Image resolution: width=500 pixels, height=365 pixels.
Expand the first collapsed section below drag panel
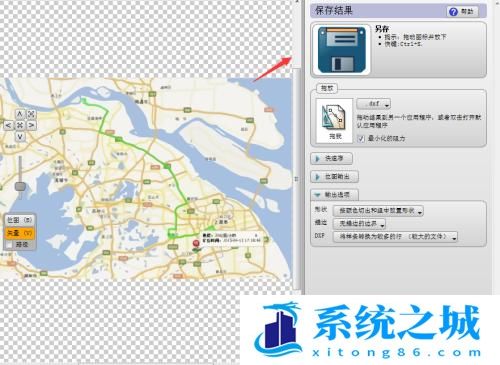click(331, 159)
